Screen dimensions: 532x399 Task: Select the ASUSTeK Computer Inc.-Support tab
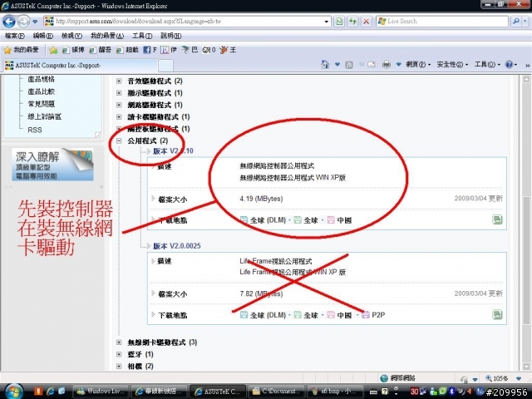(x=80, y=65)
